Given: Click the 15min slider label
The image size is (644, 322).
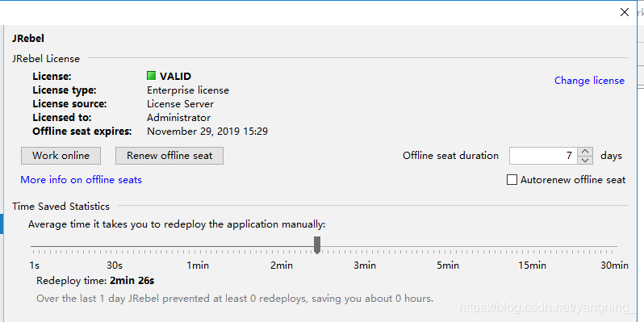Looking at the screenshot, I should [x=533, y=266].
